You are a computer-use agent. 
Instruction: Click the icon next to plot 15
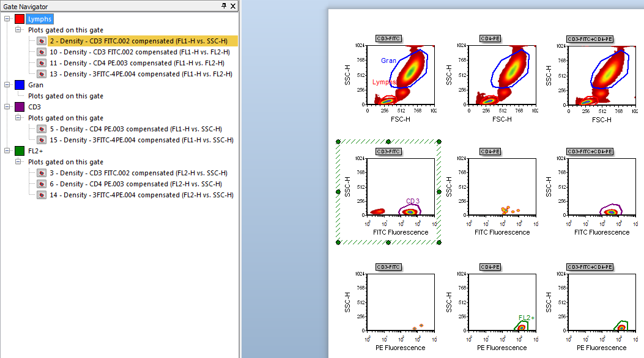[42, 140]
